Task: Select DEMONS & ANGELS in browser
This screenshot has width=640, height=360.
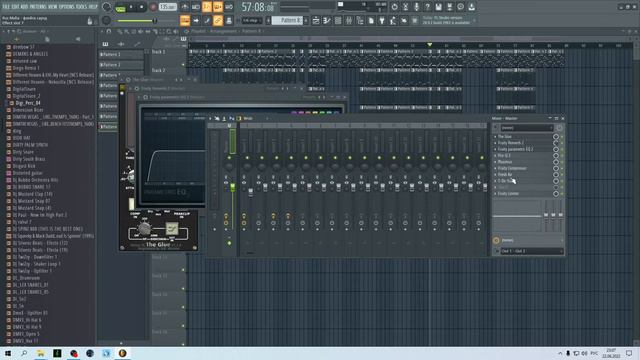Action: (x=30, y=54)
